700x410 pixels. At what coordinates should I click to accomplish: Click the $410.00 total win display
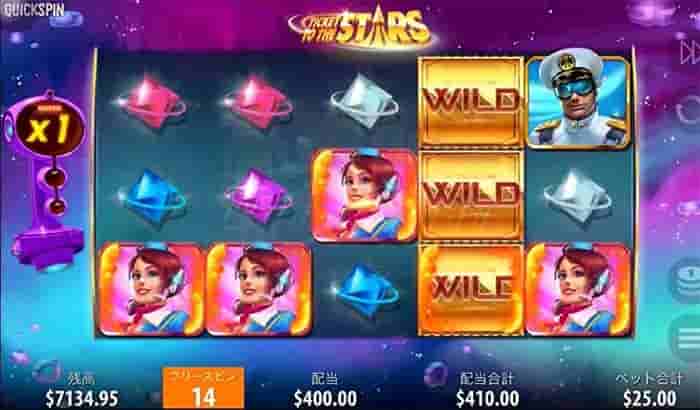488,398
